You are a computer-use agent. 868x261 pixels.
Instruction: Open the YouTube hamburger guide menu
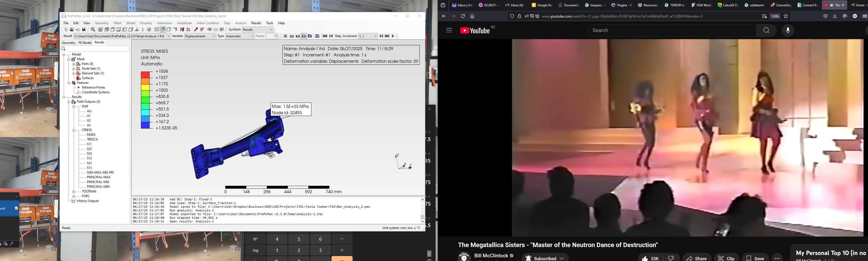coord(449,30)
